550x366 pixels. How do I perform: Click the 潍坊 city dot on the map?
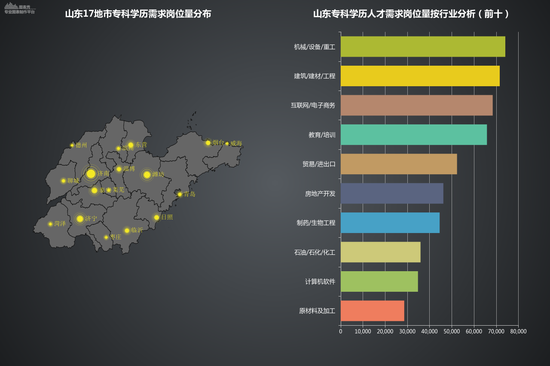point(147,175)
